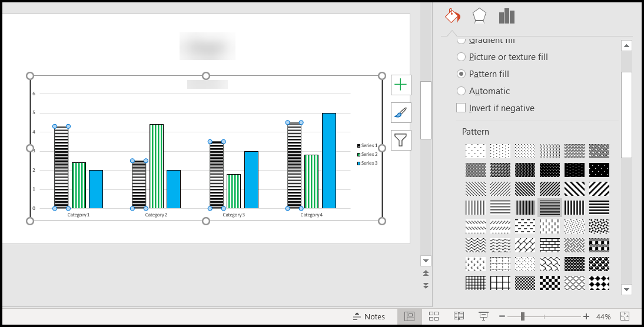Click the blurred slide title above the chart

click(x=207, y=46)
